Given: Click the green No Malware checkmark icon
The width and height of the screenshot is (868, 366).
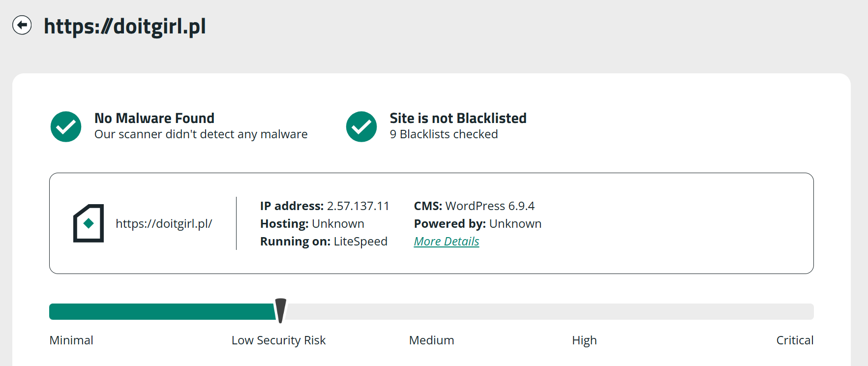Looking at the screenshot, I should pos(66,127).
